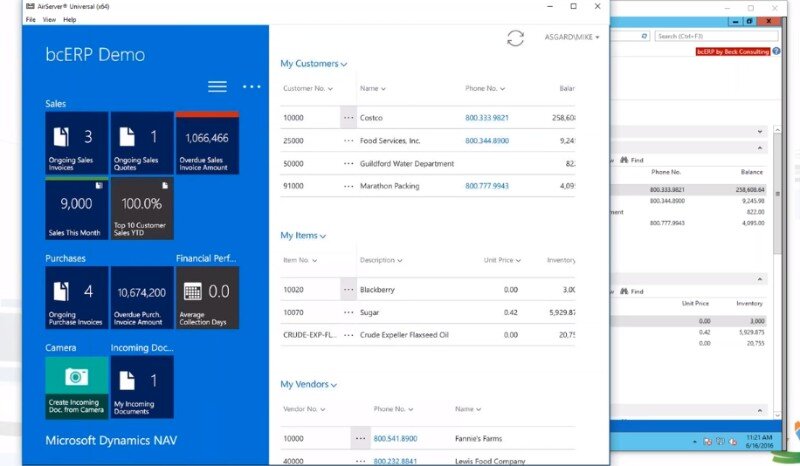Screen dimensions: 800x466
Task: Open the ASGARD\MIKE user dropdown
Action: (x=568, y=38)
